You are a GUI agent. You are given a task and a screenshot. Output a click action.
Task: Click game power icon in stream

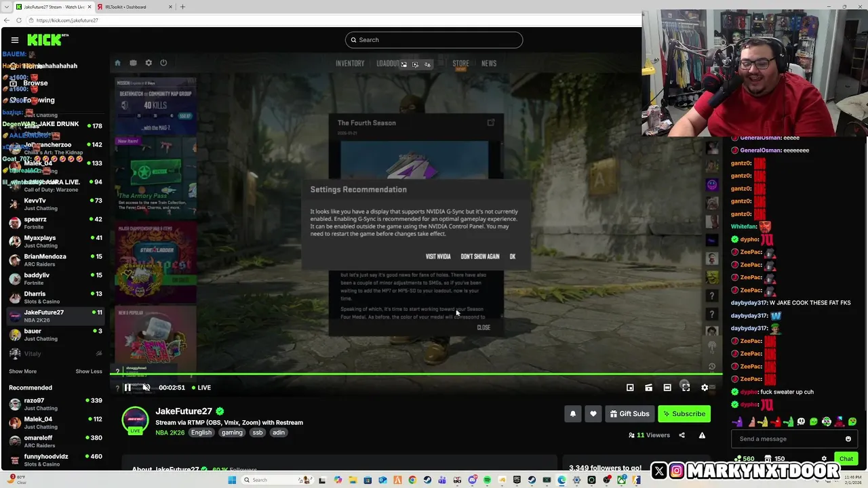pos(163,63)
